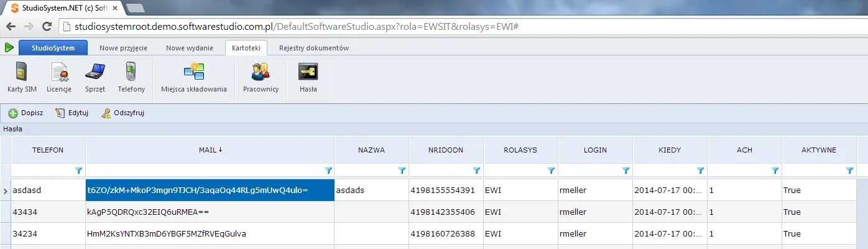Viewport: 868px width, 249px height.
Task: Switch to the Nowe wydanie tab
Action: pos(190,48)
